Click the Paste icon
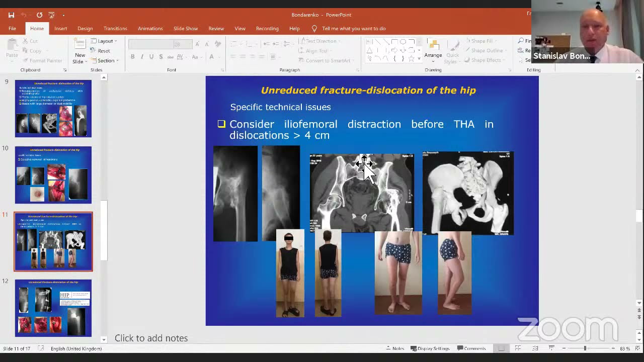The width and height of the screenshot is (644, 362). (x=12, y=44)
